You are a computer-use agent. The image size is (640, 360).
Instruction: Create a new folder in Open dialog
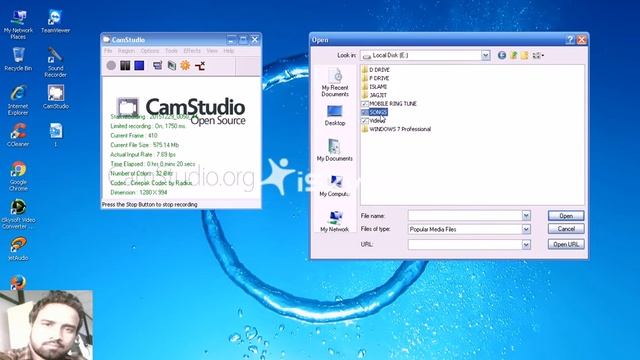click(524, 55)
